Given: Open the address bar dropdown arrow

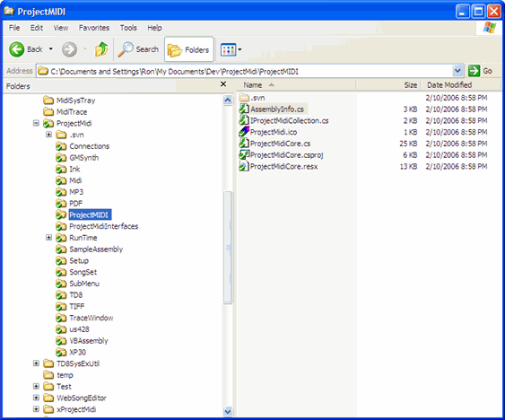Looking at the screenshot, I should pyautogui.click(x=457, y=71).
